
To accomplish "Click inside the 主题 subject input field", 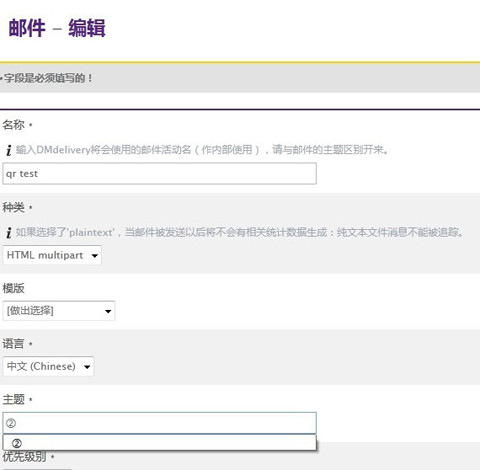I will click(x=159, y=423).
